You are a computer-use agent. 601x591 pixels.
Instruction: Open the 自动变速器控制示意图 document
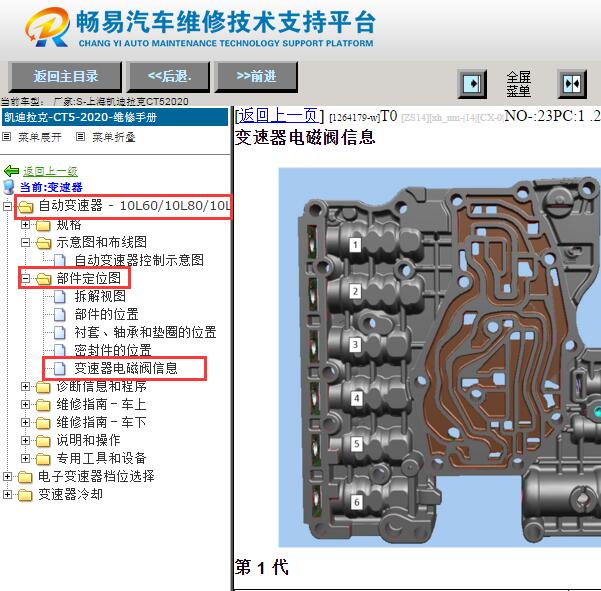(x=139, y=260)
